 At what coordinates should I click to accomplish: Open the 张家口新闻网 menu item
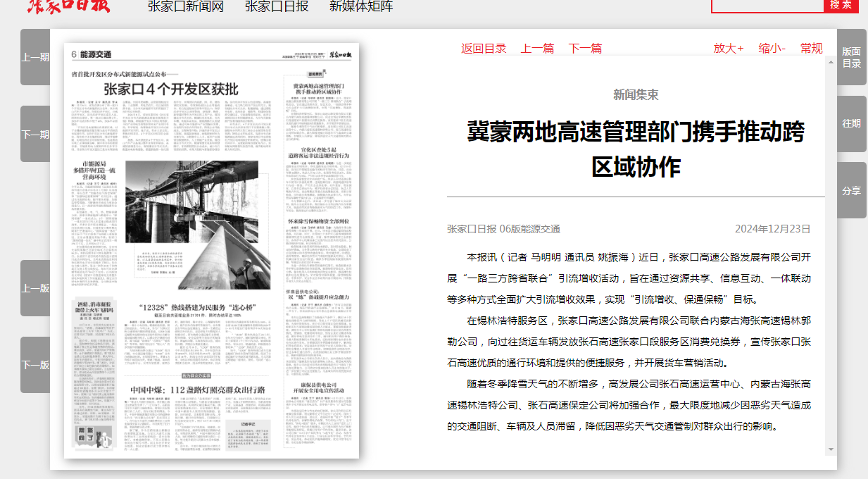[x=187, y=7]
